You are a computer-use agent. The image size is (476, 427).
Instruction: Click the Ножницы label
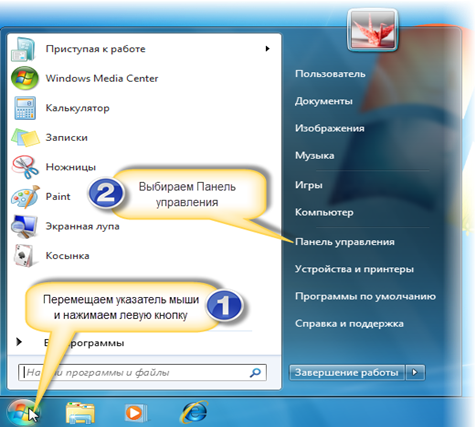[71, 167]
